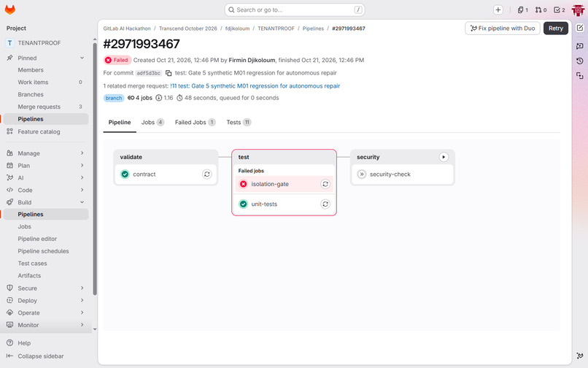Open Firmin Djikoloum author link
The width and height of the screenshot is (588, 368).
pyautogui.click(x=252, y=60)
